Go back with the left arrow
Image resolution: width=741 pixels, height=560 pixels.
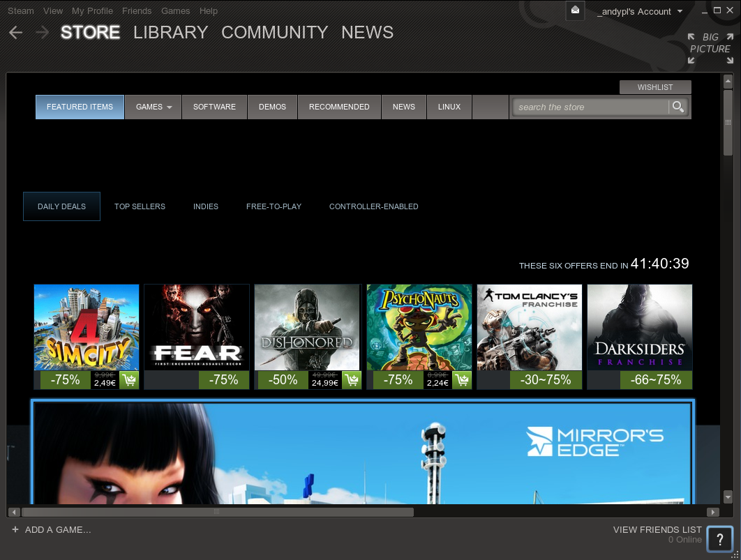point(15,33)
